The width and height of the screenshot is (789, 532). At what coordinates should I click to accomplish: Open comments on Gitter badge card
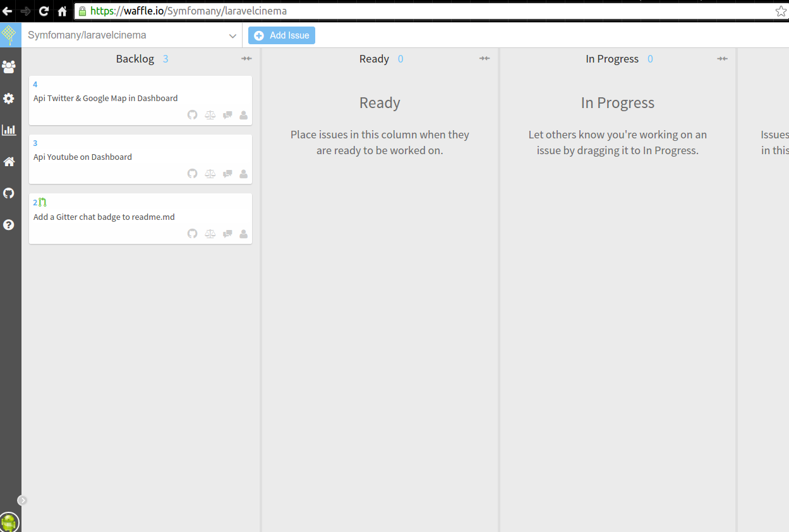point(227,234)
